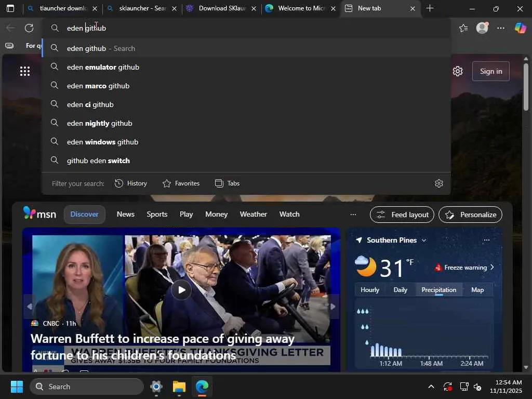Go to next news slide
This screenshot has width=532, height=399.
pyautogui.click(x=333, y=307)
